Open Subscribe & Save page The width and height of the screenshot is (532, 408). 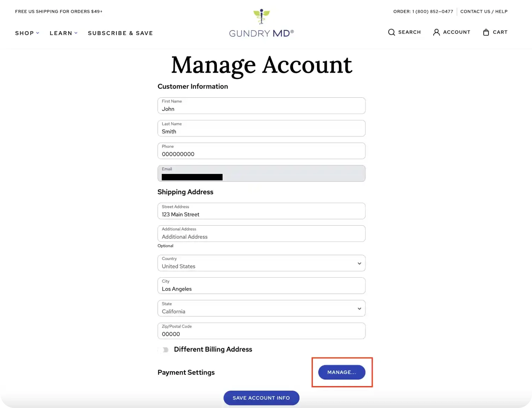(120, 33)
